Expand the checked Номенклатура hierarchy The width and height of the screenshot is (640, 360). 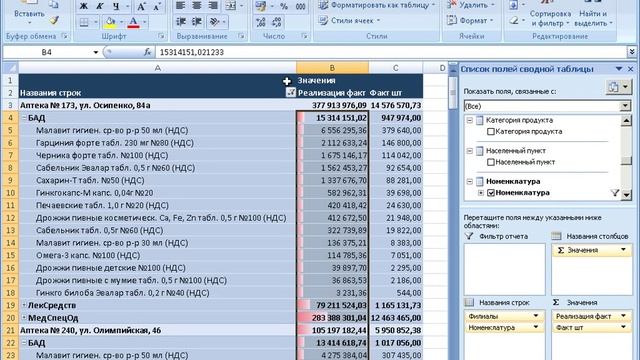coord(481,193)
